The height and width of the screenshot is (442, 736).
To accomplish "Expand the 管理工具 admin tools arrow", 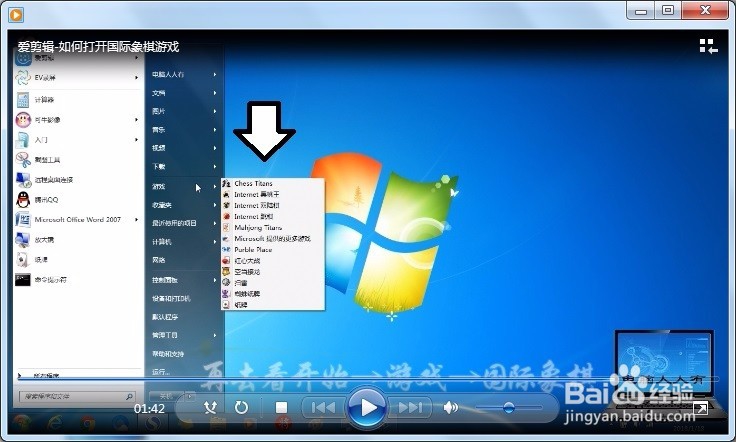I will point(215,335).
